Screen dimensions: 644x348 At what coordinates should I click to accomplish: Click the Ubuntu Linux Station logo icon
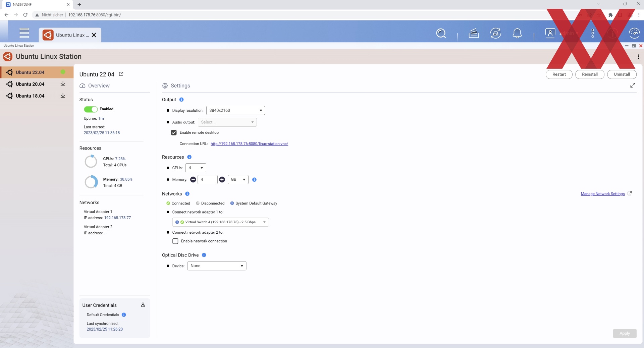tap(7, 56)
